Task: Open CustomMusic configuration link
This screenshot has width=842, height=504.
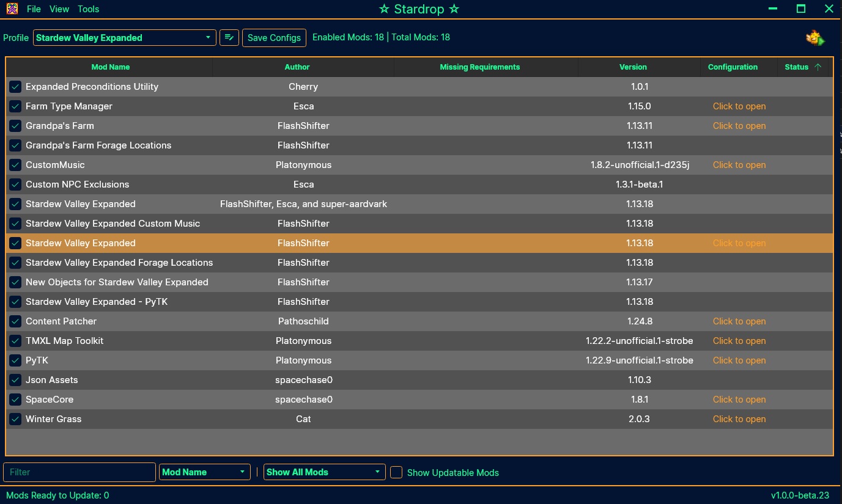Action: point(739,165)
